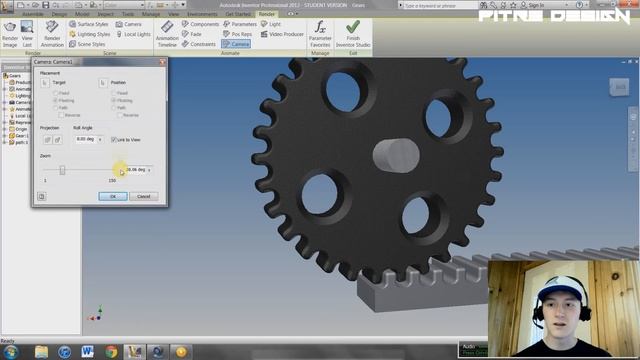This screenshot has height=360, width=640.
Task: Open Parameter Favorites
Action: point(320,34)
